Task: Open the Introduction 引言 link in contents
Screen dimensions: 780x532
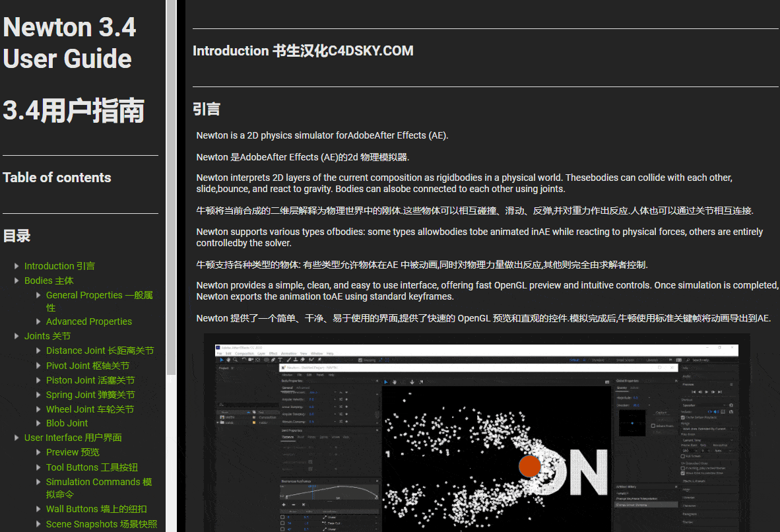Action: [x=59, y=266]
